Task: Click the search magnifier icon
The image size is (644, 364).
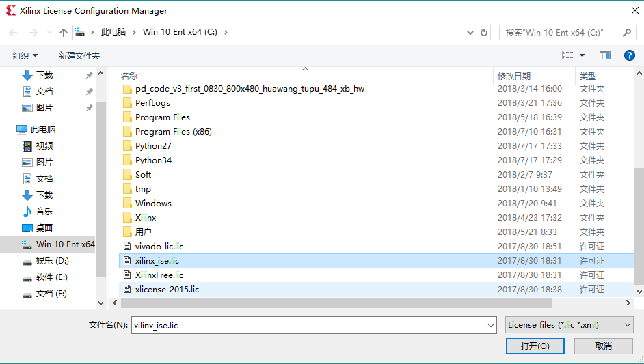Action: pos(627,32)
